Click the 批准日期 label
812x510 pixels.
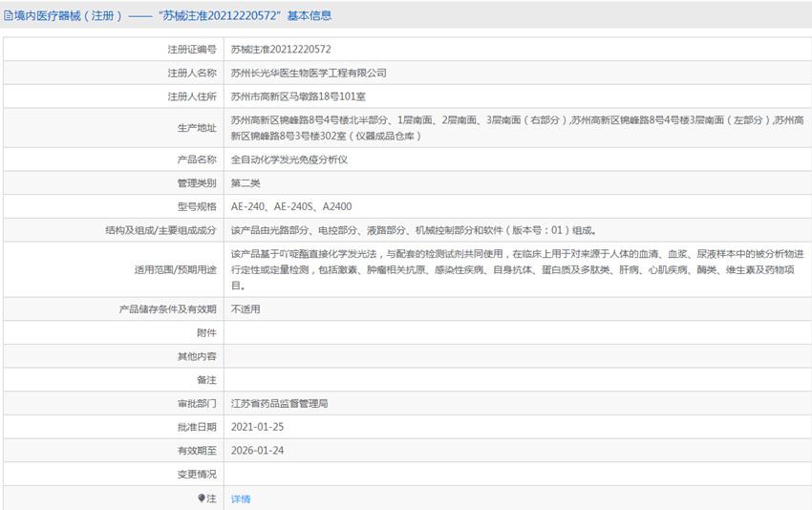[x=197, y=427]
